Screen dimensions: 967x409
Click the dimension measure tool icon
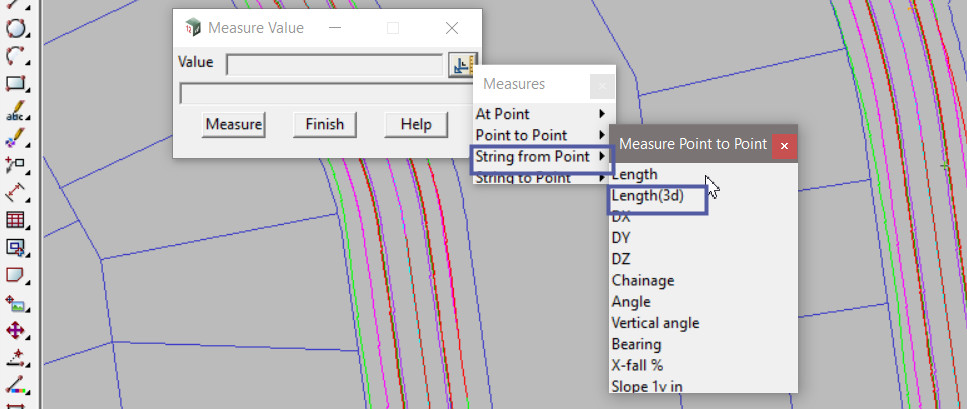tap(15, 193)
